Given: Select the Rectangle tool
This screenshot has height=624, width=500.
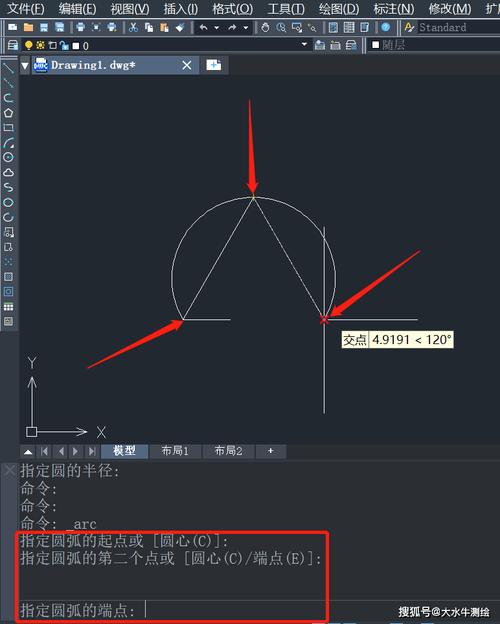Looking at the screenshot, I should (x=8, y=128).
